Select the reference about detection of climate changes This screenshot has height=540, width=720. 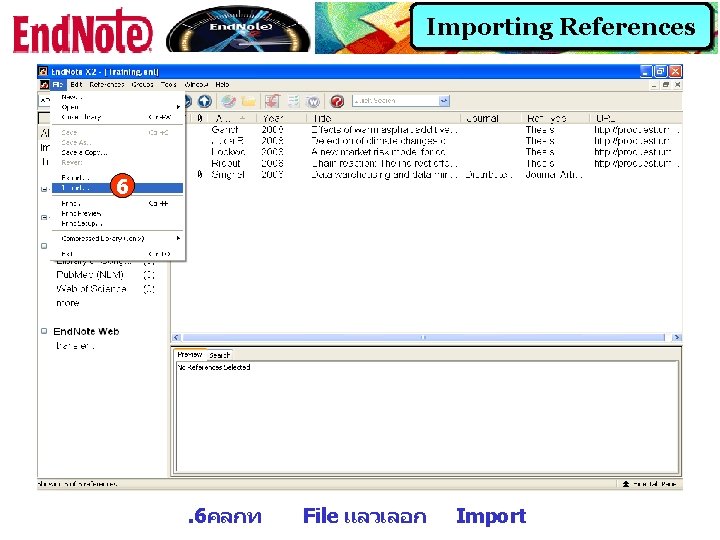[x=378, y=141]
